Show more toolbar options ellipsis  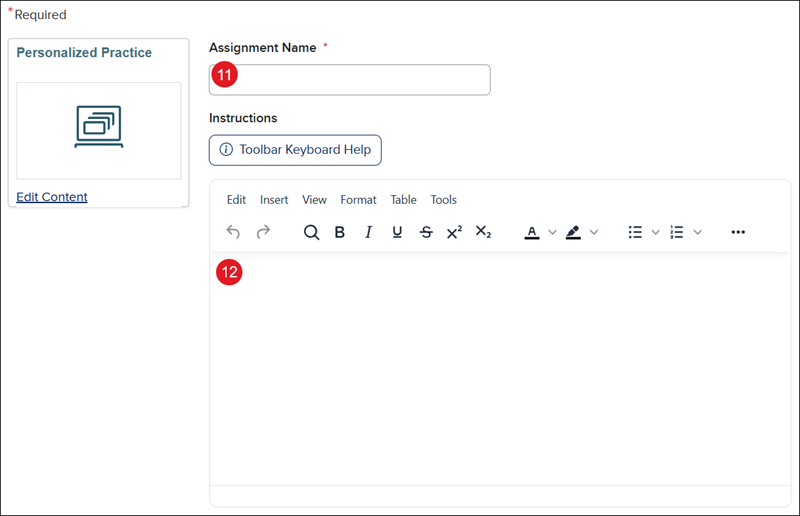tap(738, 232)
